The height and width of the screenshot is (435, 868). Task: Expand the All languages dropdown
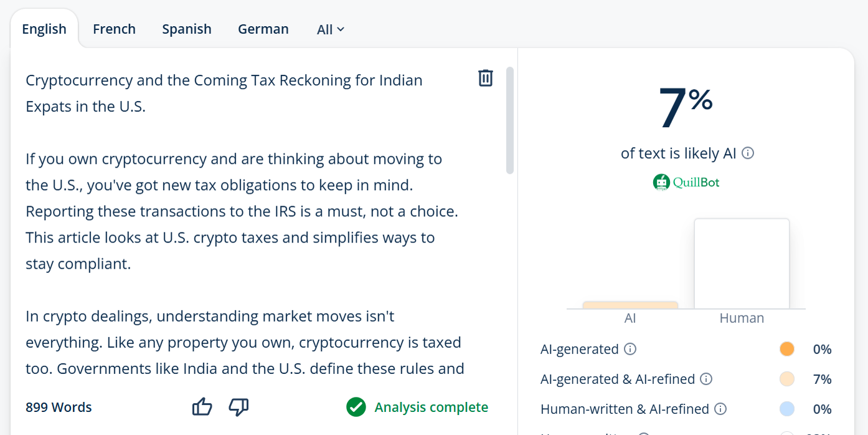point(331,29)
